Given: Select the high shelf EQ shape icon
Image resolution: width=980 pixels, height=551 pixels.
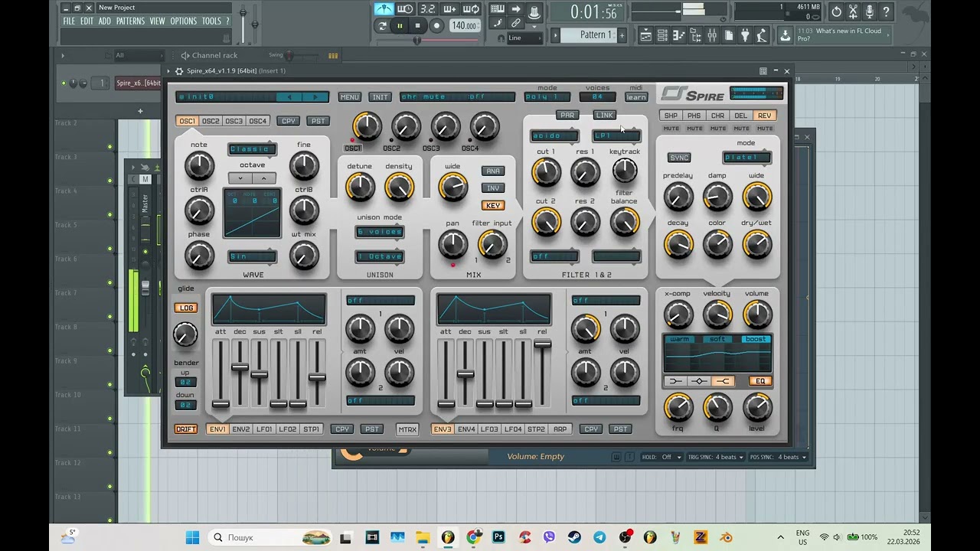Looking at the screenshot, I should (723, 381).
